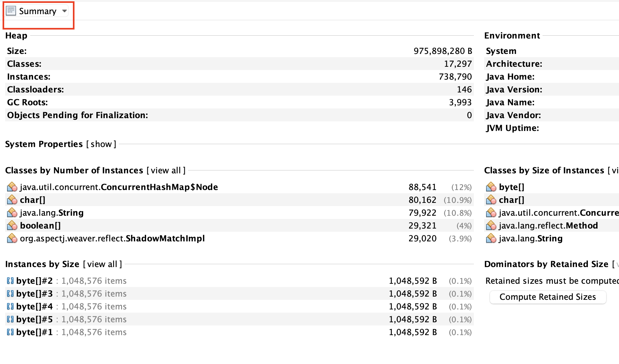The image size is (619, 364).
Task: Click the boolean[] class icon
Action: 12,225
